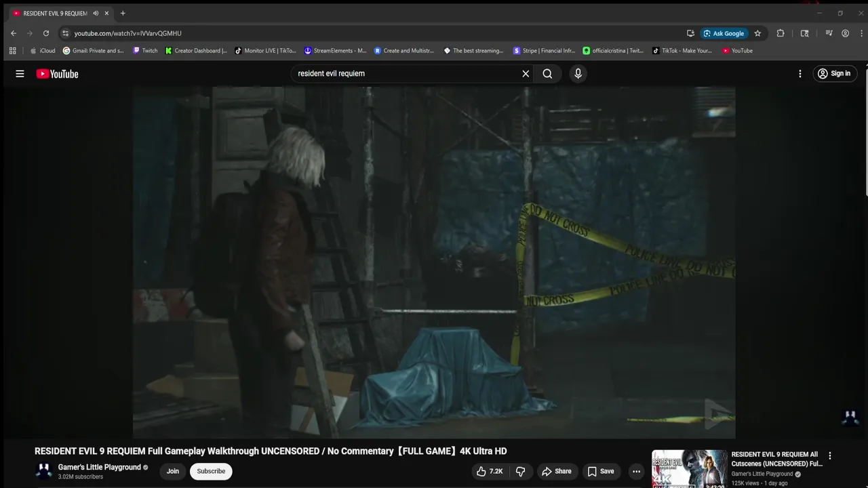Open the Creator Dashboard bookmark
This screenshot has height=488, width=868.
(x=197, y=51)
